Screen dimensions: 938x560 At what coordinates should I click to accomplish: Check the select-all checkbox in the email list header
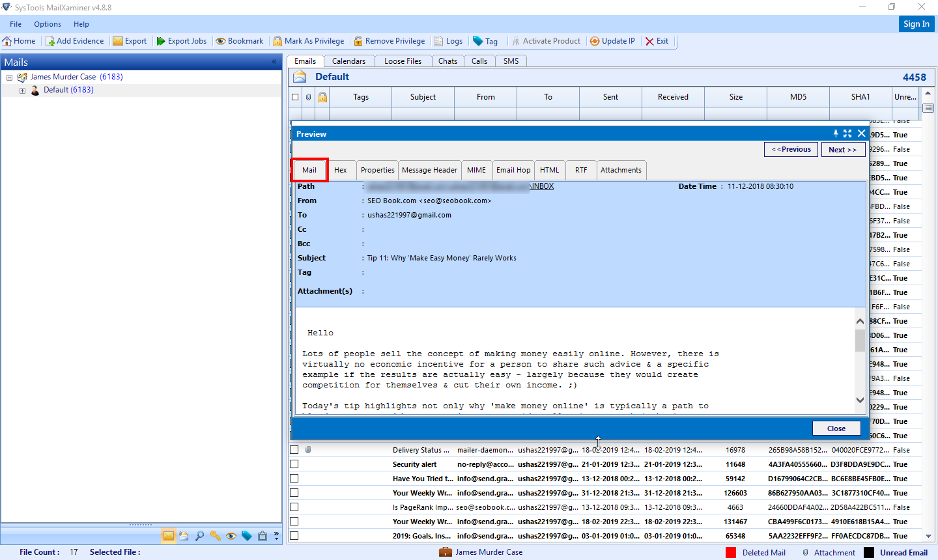(x=294, y=96)
